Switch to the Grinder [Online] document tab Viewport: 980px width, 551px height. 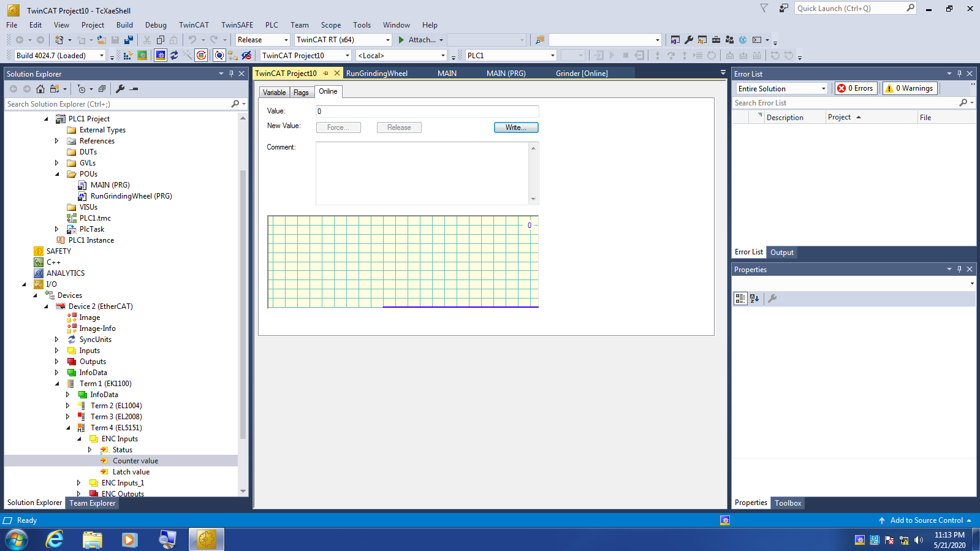(582, 74)
